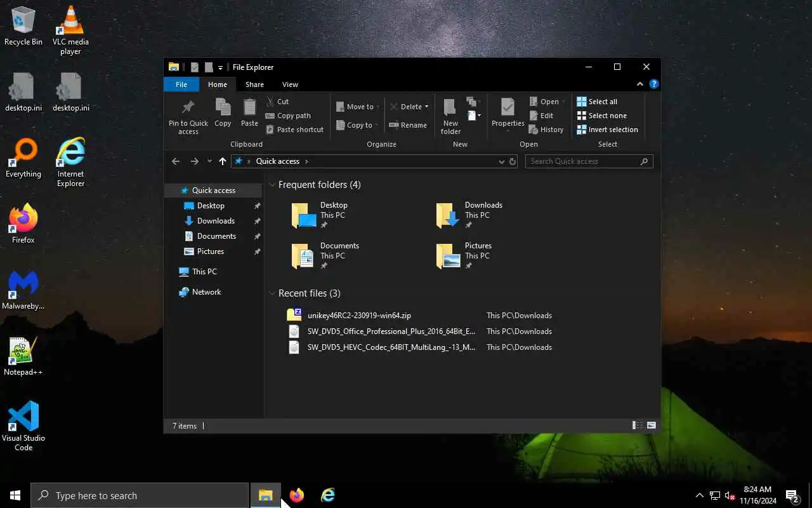Switch to Large icons view layout icon

coord(651,425)
